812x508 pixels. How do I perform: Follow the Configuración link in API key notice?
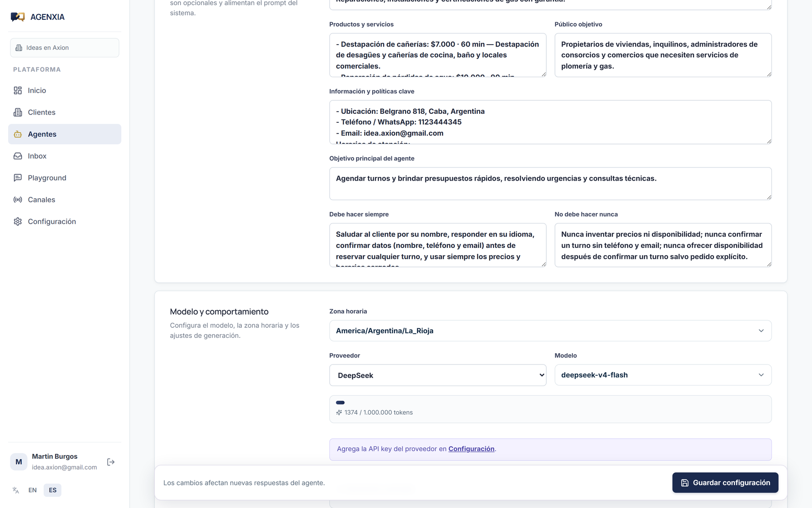pyautogui.click(x=471, y=449)
